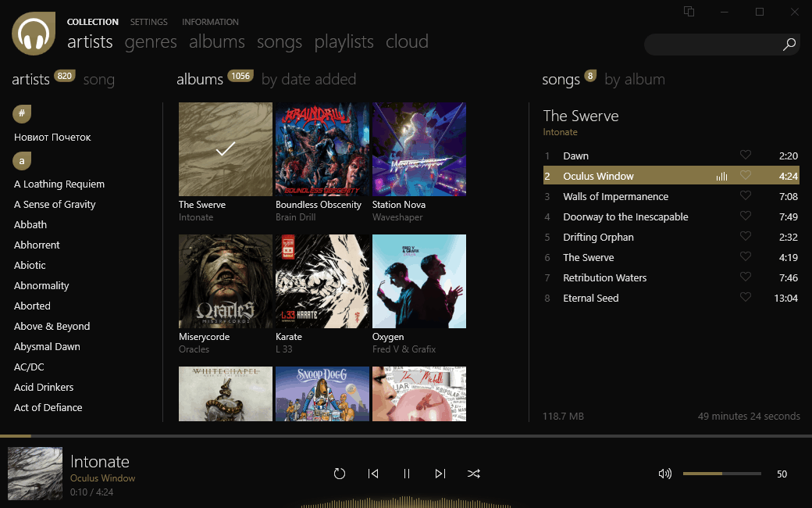Screen dimensions: 812x508
Task: Select artist Abiotic
Action: pos(30,265)
